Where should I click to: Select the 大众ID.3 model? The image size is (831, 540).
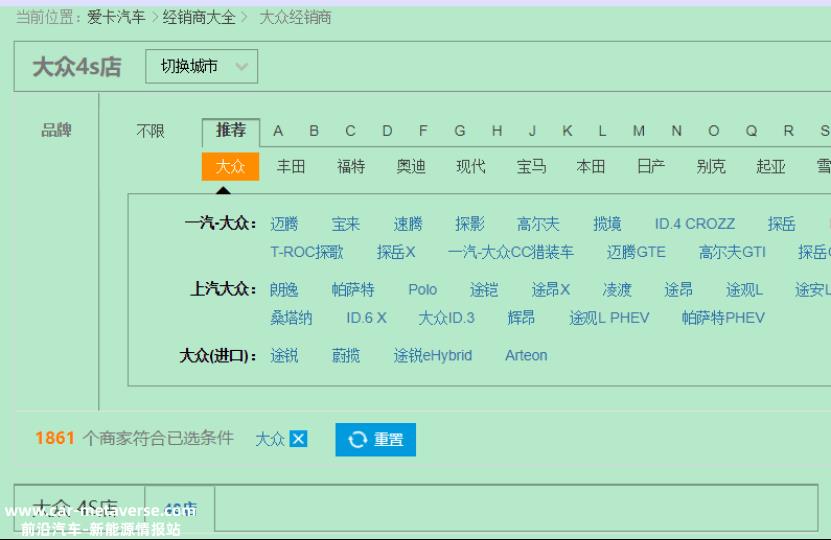click(446, 317)
